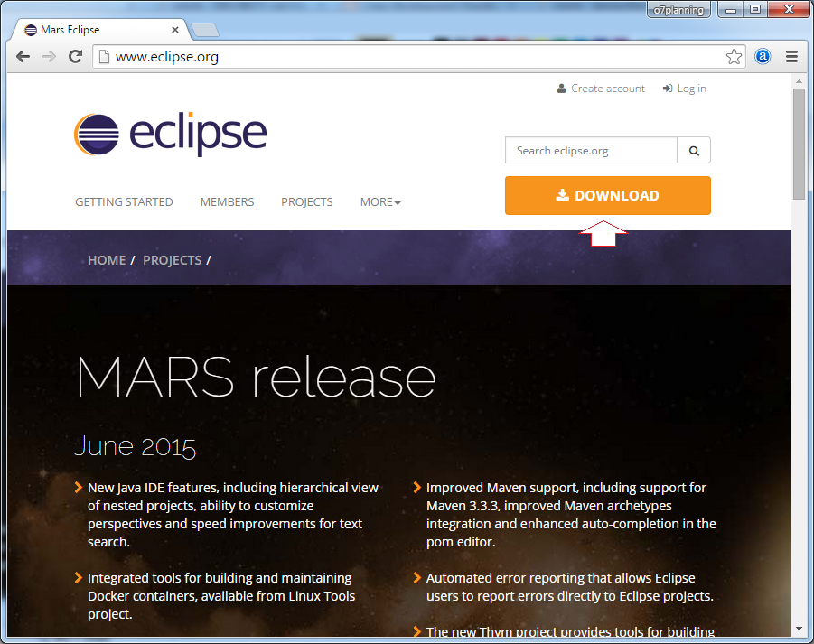814x644 pixels.
Task: Expand the MORE dropdown menu
Action: (379, 202)
